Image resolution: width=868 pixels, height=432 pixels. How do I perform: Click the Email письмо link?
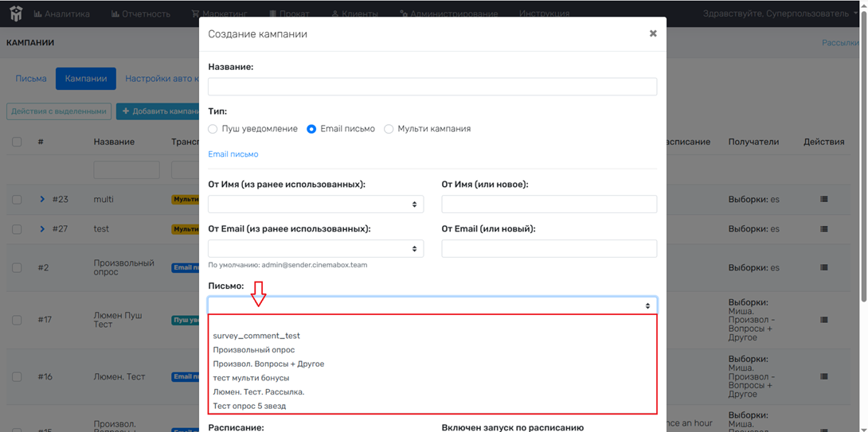pos(233,154)
